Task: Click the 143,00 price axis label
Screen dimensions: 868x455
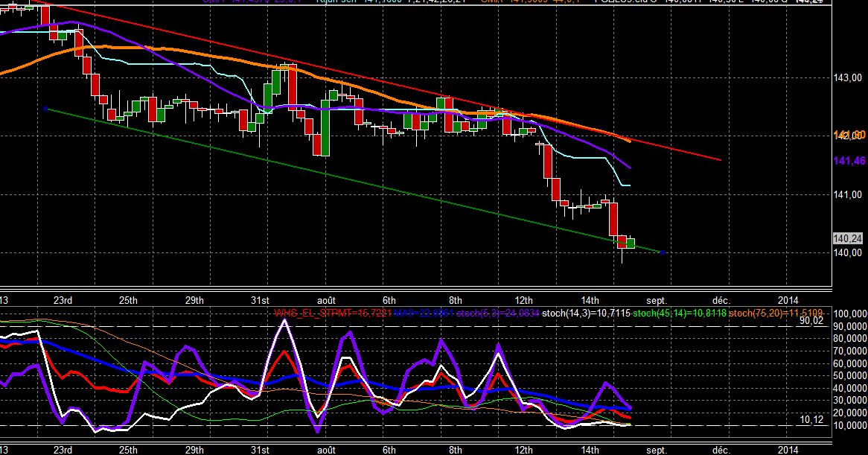Action: pos(847,77)
